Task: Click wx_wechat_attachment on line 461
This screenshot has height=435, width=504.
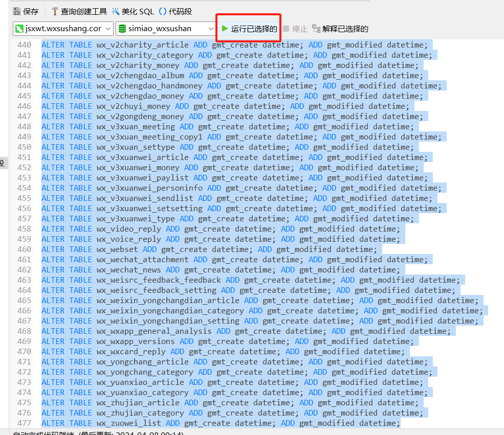Action: click(x=143, y=260)
